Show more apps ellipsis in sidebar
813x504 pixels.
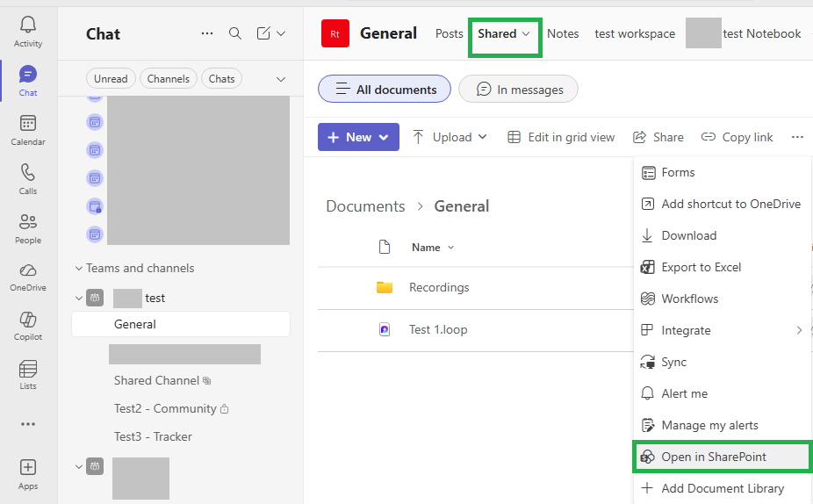pyautogui.click(x=28, y=424)
